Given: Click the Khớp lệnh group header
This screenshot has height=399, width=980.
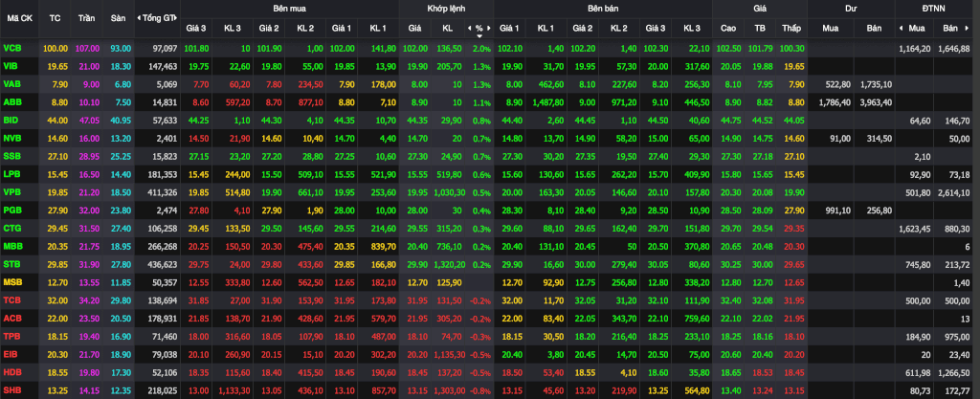Looking at the screenshot, I should click(x=446, y=9).
